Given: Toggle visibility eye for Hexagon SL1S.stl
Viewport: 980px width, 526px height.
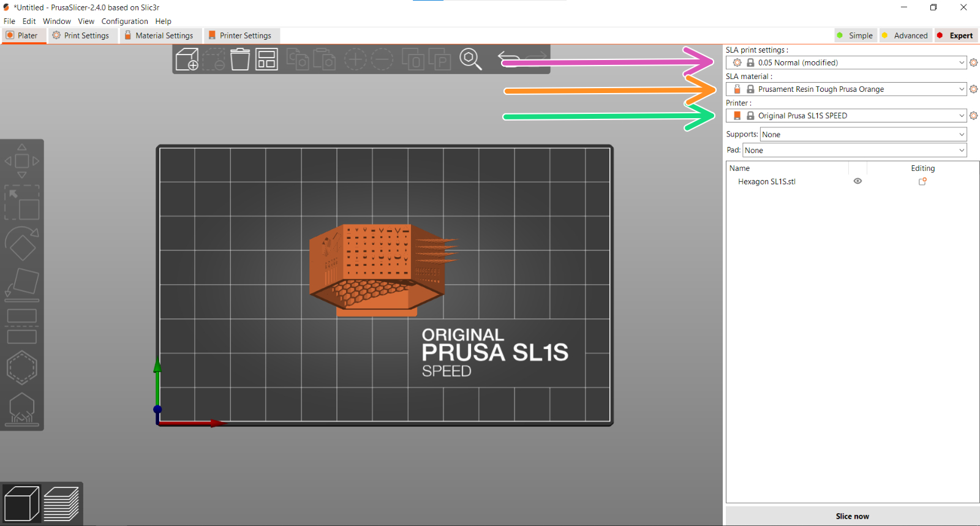Looking at the screenshot, I should point(858,181).
